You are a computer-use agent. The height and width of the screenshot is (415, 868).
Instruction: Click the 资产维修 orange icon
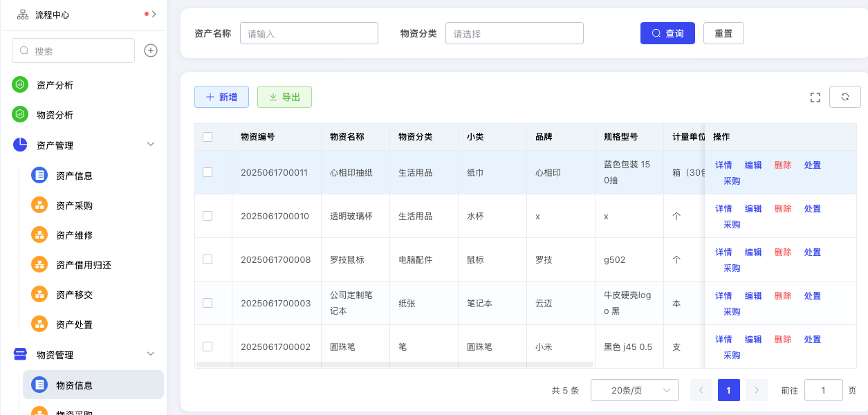(39, 235)
